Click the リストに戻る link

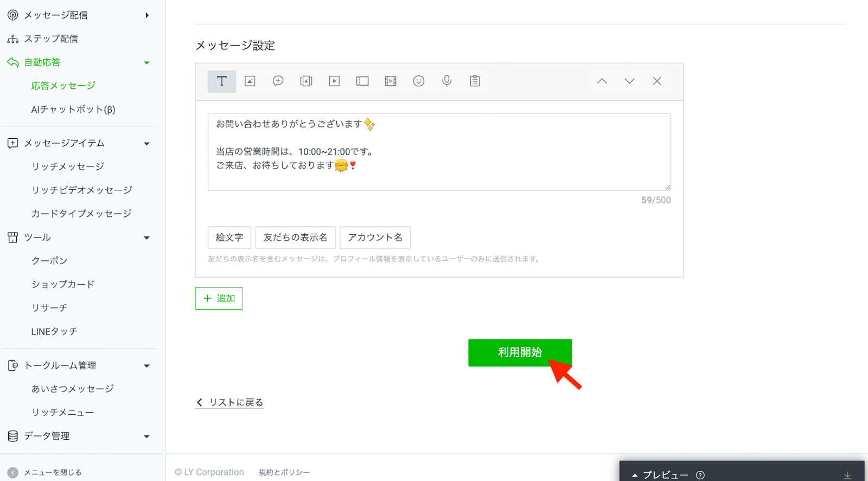click(x=229, y=402)
